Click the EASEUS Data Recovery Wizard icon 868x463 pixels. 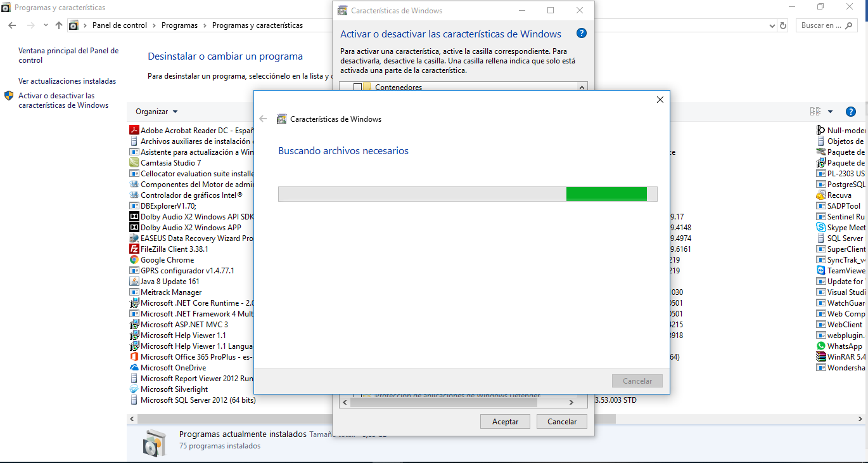134,238
